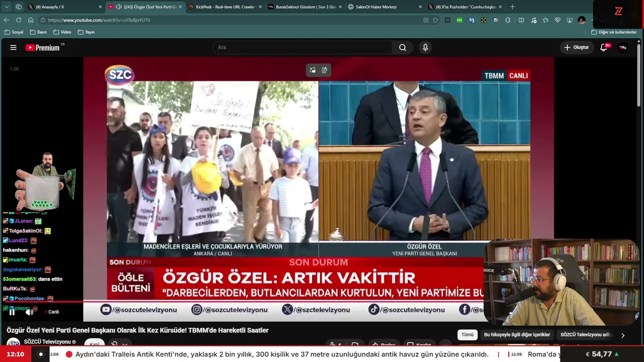Open the green extension icon in toolbar
This screenshot has width=644, height=362.
click(459, 20)
